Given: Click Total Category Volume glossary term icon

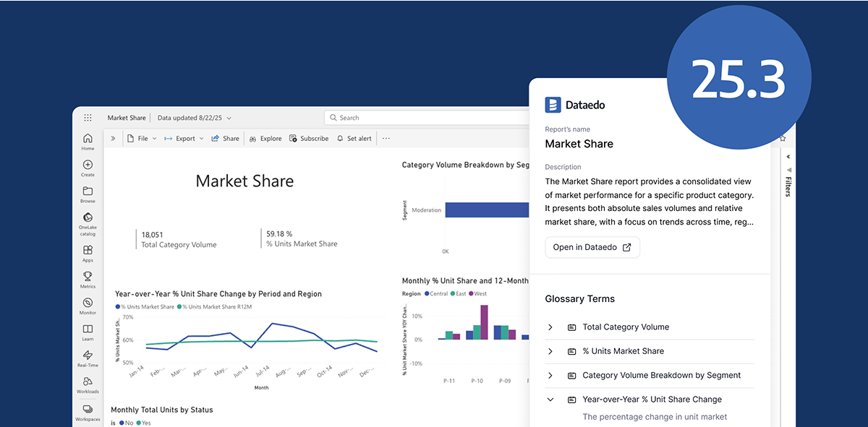Looking at the screenshot, I should click(571, 327).
